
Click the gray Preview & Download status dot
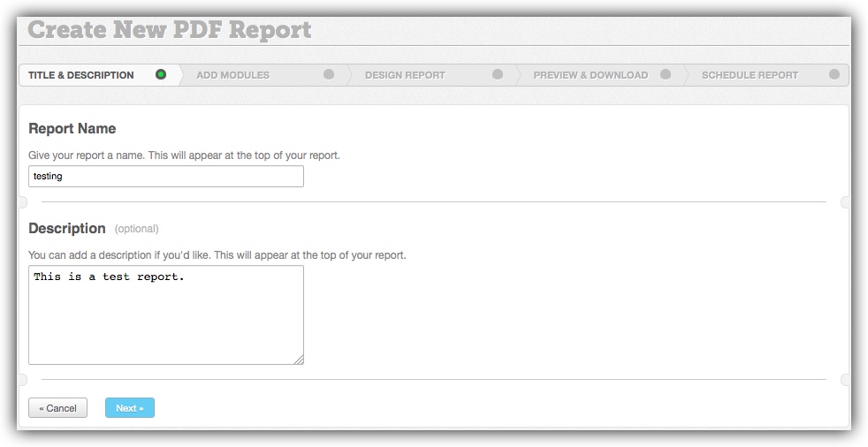666,74
